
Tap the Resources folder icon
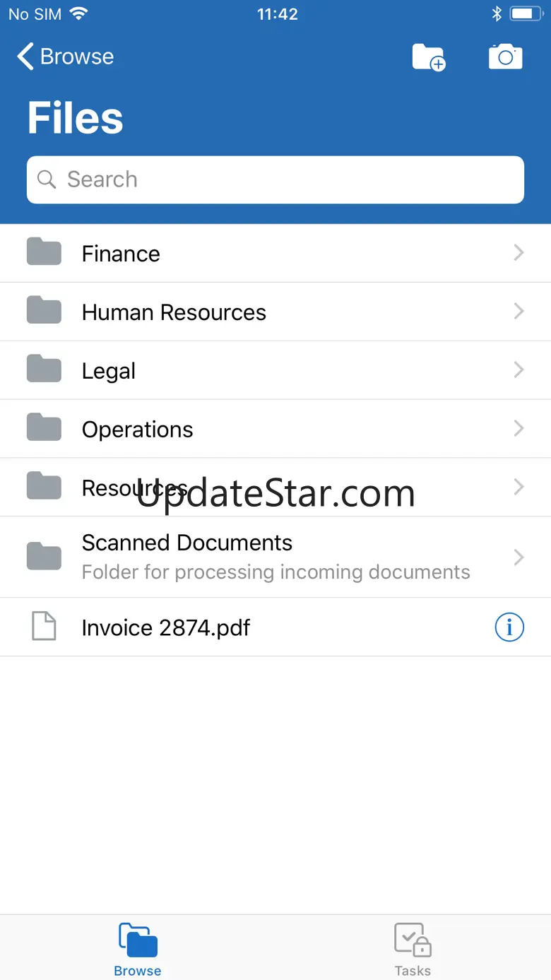tap(44, 487)
